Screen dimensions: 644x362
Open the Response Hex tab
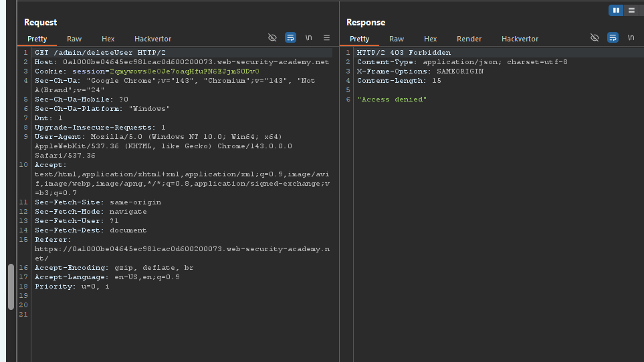click(x=431, y=39)
